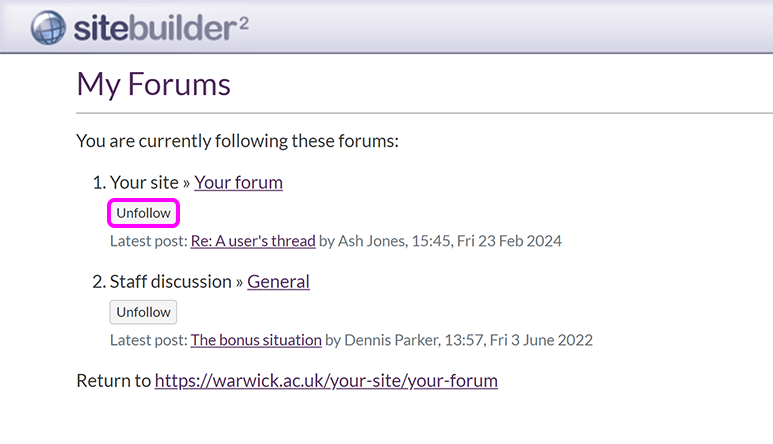The width and height of the screenshot is (773, 444).
Task: Open the 'Your forum' link
Action: [238, 182]
